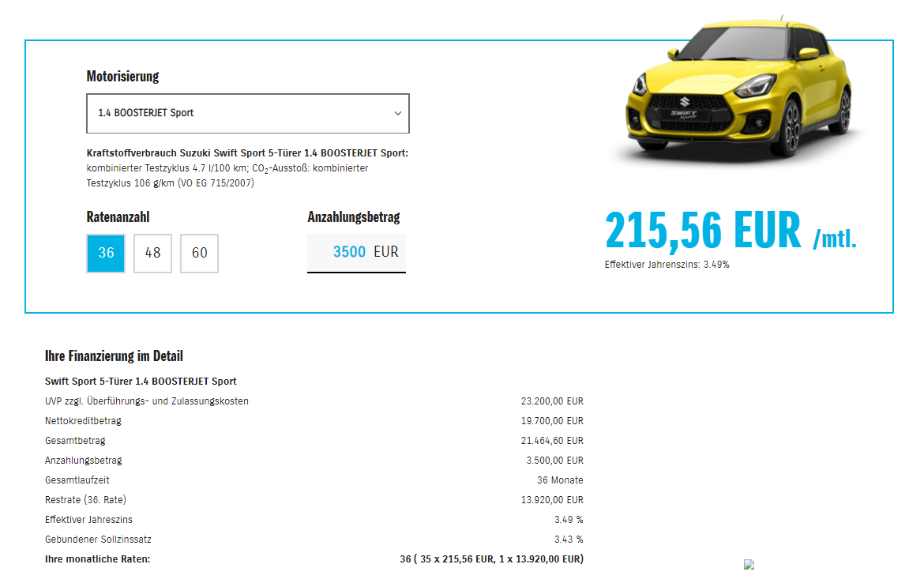Click the Anzahlungsbetrag 3500 EUR input field
Screen dimensions: 924x583
point(356,253)
